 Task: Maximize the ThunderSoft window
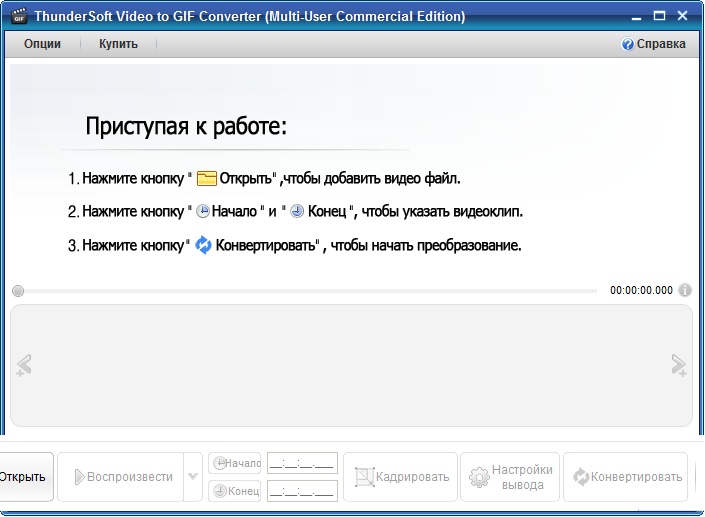click(659, 16)
